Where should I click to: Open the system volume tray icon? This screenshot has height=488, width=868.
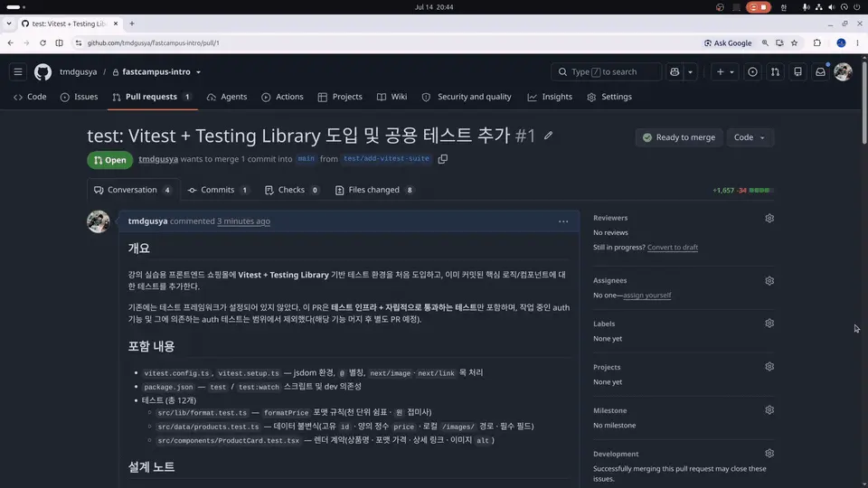[x=832, y=7]
